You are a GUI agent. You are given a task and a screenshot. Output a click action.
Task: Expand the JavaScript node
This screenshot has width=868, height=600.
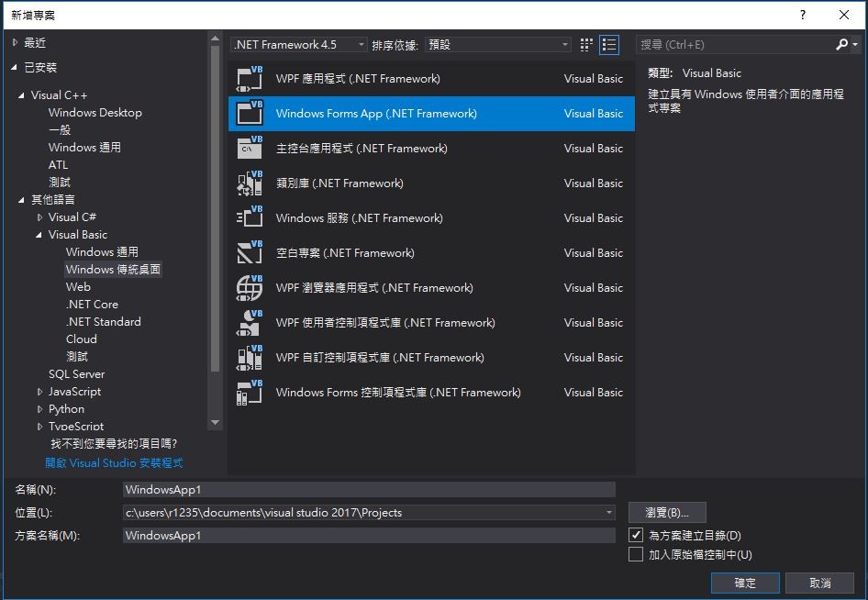click(39, 392)
